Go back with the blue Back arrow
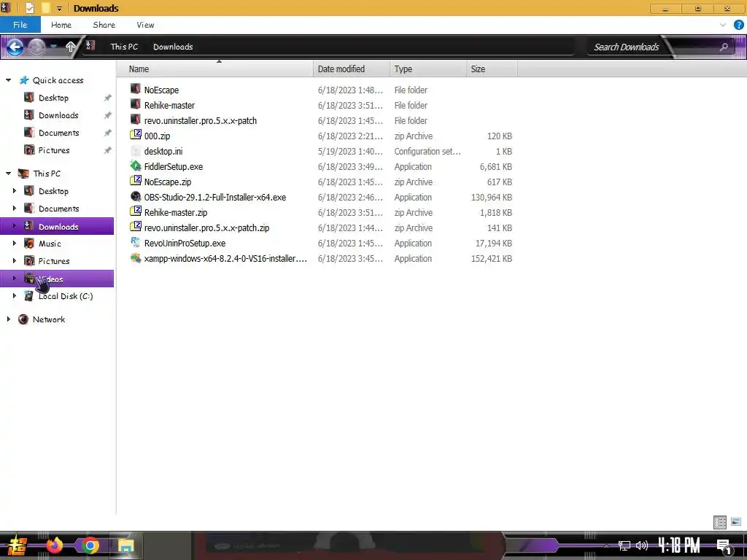 point(15,47)
